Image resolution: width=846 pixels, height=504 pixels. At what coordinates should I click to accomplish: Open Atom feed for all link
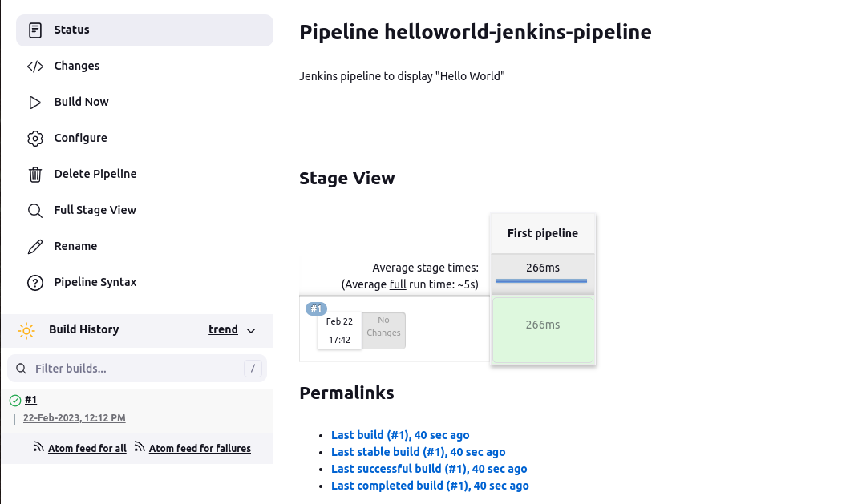pyautogui.click(x=87, y=449)
